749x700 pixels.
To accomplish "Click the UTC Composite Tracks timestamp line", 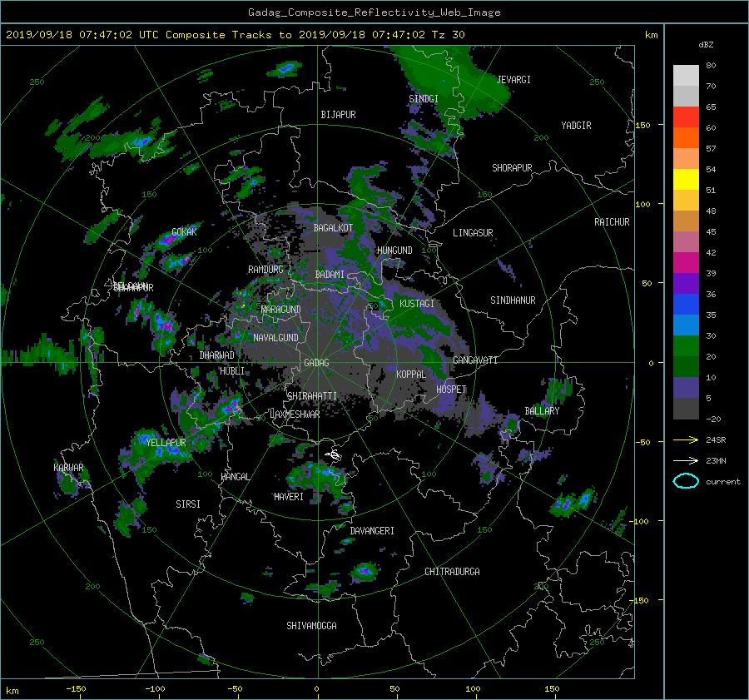I will pyautogui.click(x=236, y=35).
